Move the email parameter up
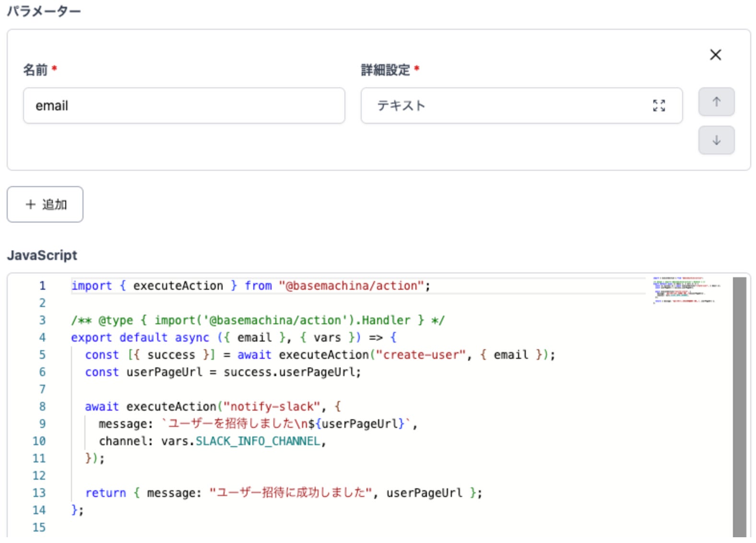The width and height of the screenshot is (756, 543). [x=716, y=102]
